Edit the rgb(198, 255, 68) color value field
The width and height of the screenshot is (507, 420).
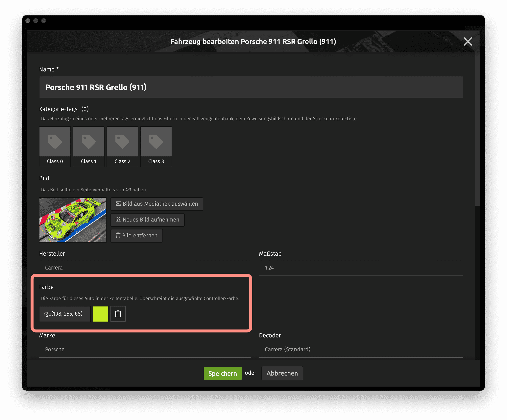[65, 314]
